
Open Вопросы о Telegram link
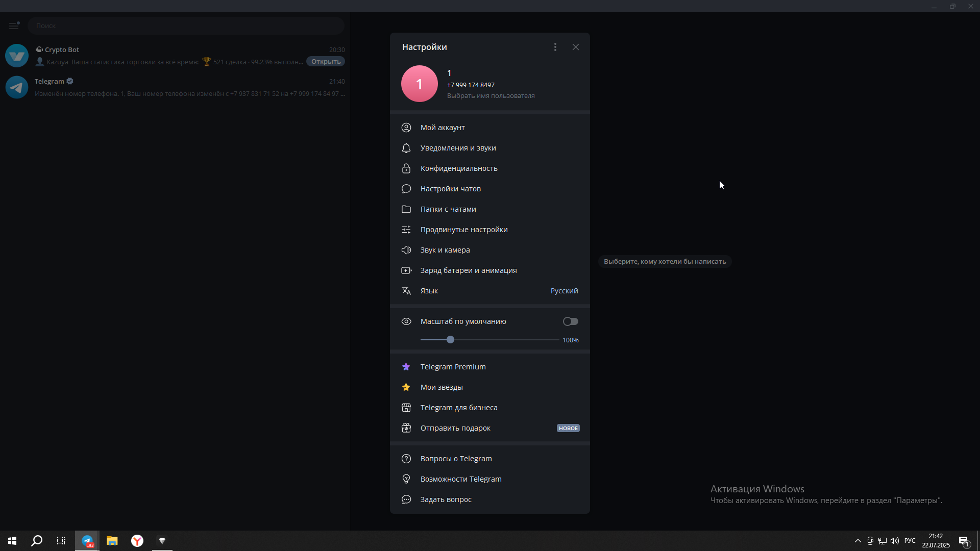pyautogui.click(x=490, y=459)
